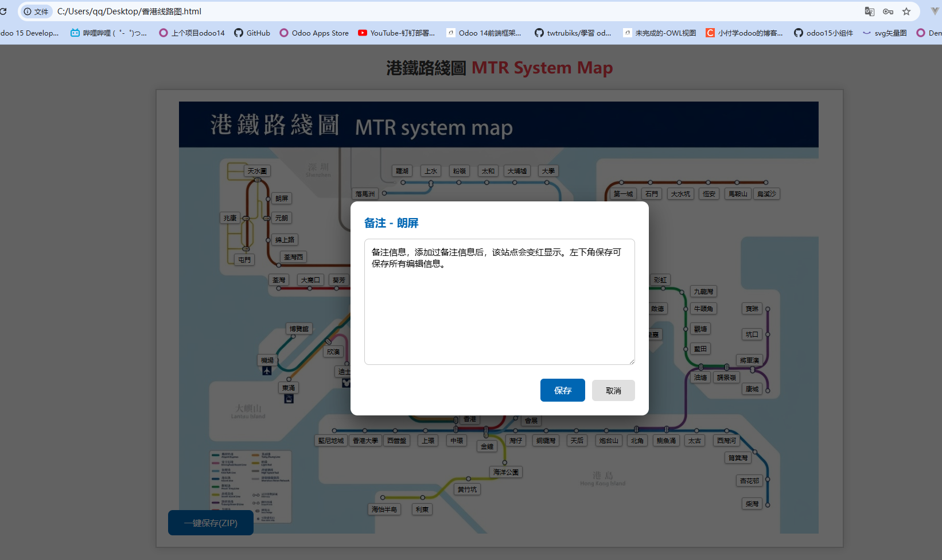
Task: Click the 羅湖 station label
Action: [x=402, y=171]
